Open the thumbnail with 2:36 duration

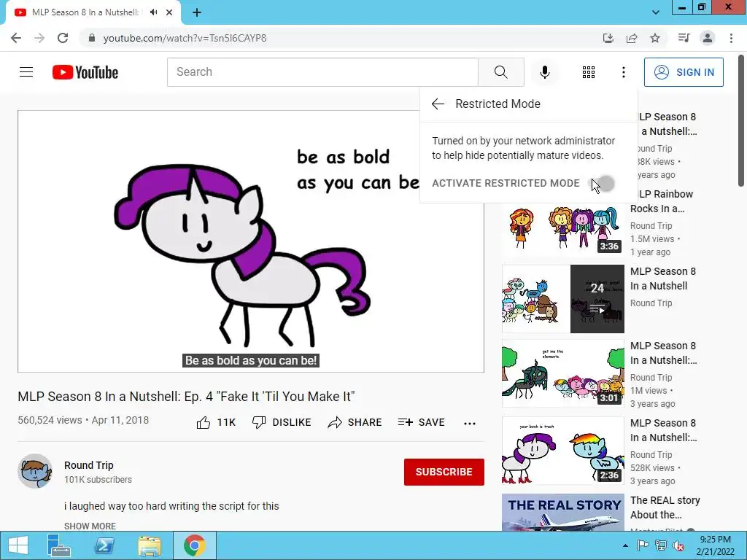[x=562, y=451]
